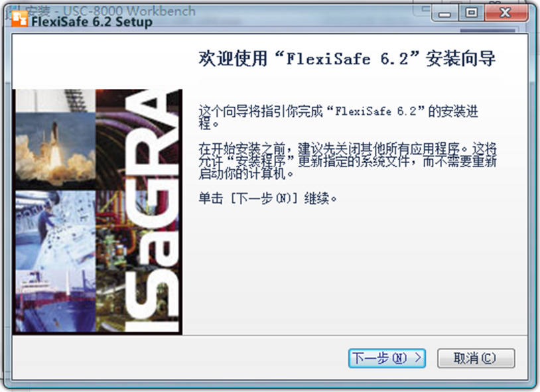The image size is (540, 392).
Task: Click the FlexiSafe 6.2 Setup title text
Action: 92,22
